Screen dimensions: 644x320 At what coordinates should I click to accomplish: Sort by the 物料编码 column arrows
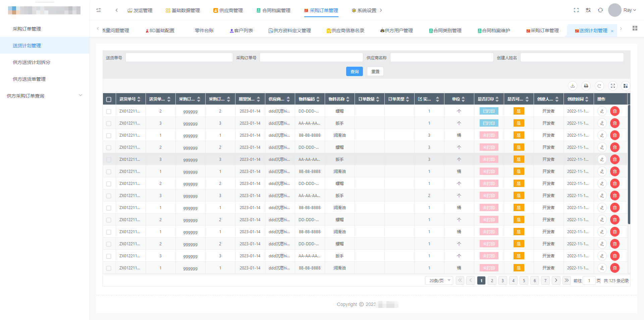click(x=318, y=99)
